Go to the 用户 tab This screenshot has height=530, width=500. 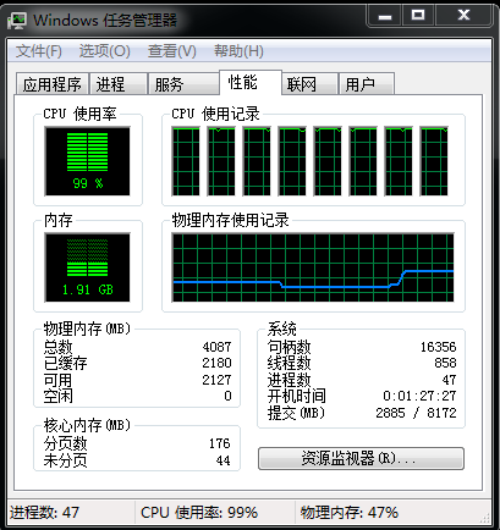(x=367, y=84)
